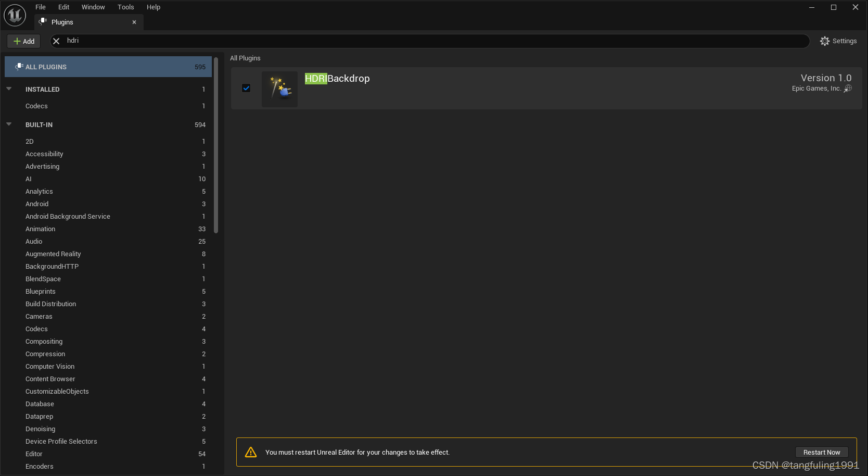Select the Database category

coord(108,404)
